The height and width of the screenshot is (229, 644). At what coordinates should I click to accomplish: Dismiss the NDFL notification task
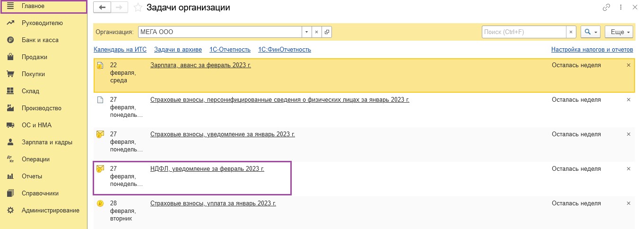[x=628, y=169]
